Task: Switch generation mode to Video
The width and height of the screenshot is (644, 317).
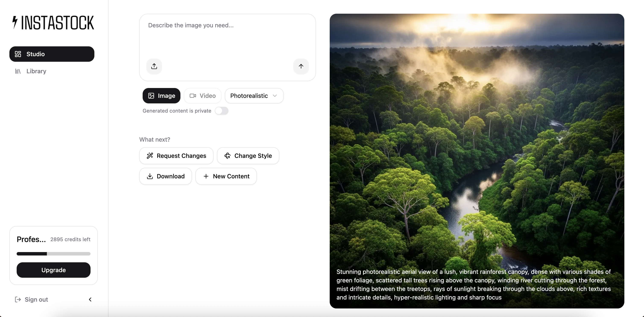Action: 202,96
